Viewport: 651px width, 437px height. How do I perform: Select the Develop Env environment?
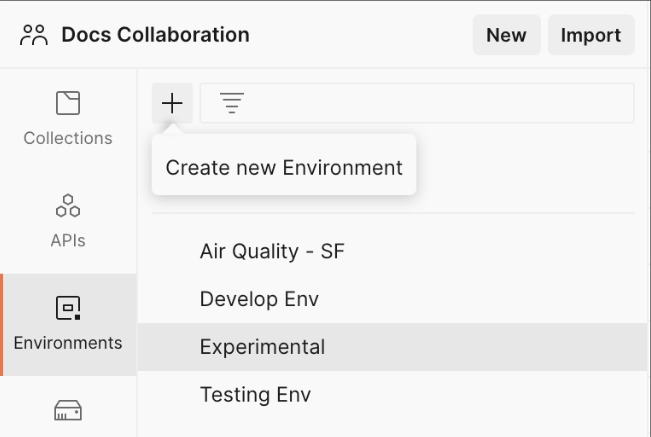pyautogui.click(x=259, y=299)
